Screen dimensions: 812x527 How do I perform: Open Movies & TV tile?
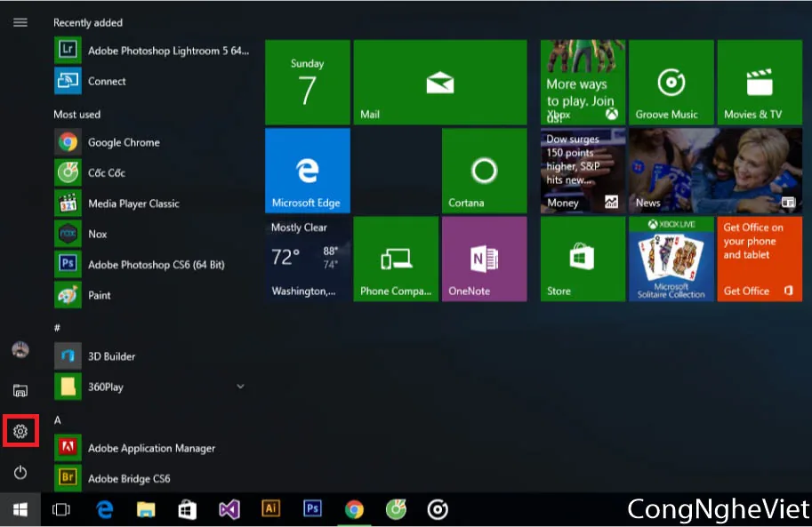[x=760, y=83]
